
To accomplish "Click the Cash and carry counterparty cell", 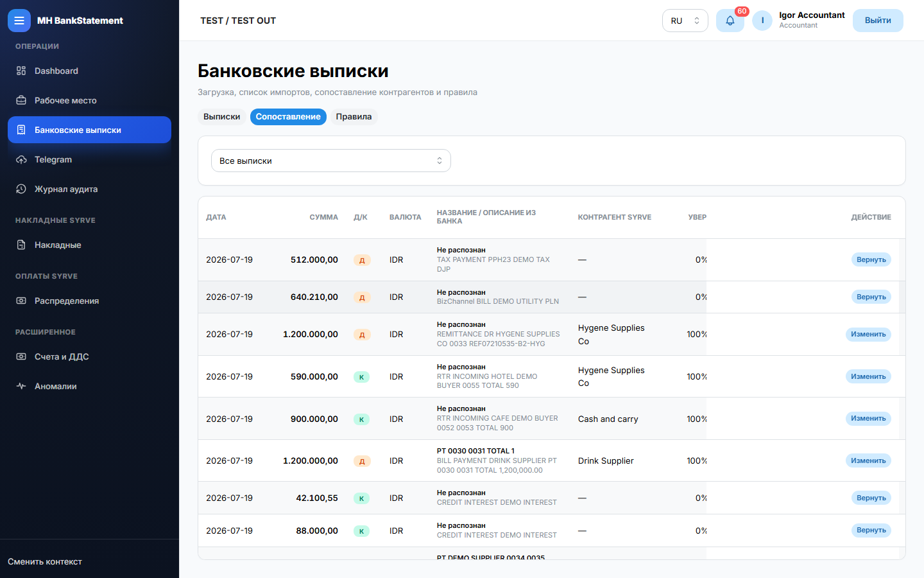I will (x=608, y=419).
